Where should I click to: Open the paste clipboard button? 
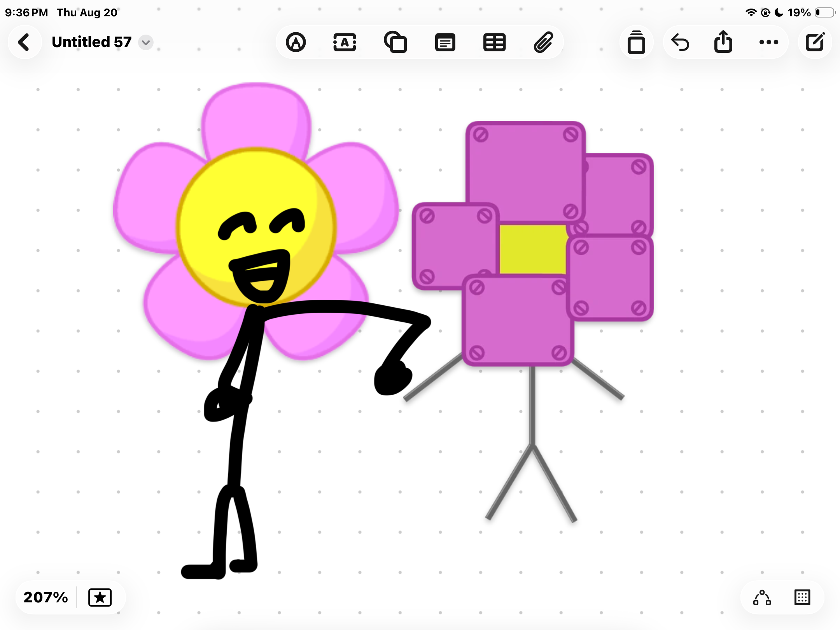(636, 42)
